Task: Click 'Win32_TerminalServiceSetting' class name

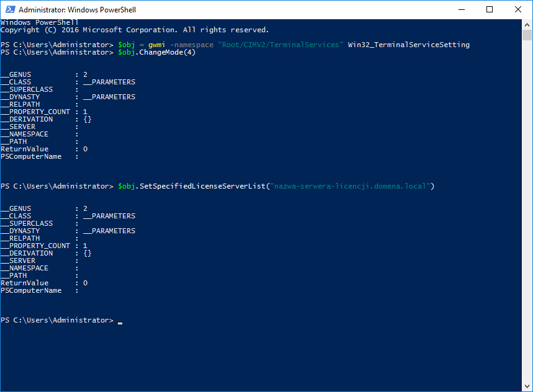Action: [x=408, y=45]
